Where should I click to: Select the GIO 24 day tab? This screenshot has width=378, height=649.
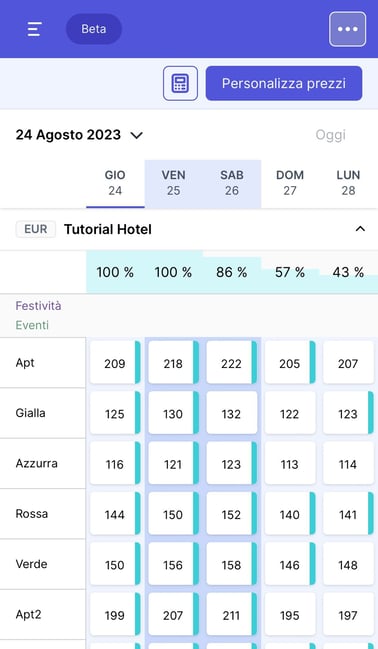point(115,183)
